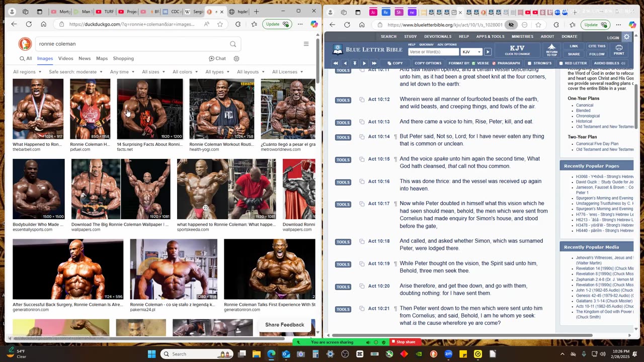Open the DuckDuckGo hamburger menu
Screen dimensions: 644x362
tap(306, 44)
